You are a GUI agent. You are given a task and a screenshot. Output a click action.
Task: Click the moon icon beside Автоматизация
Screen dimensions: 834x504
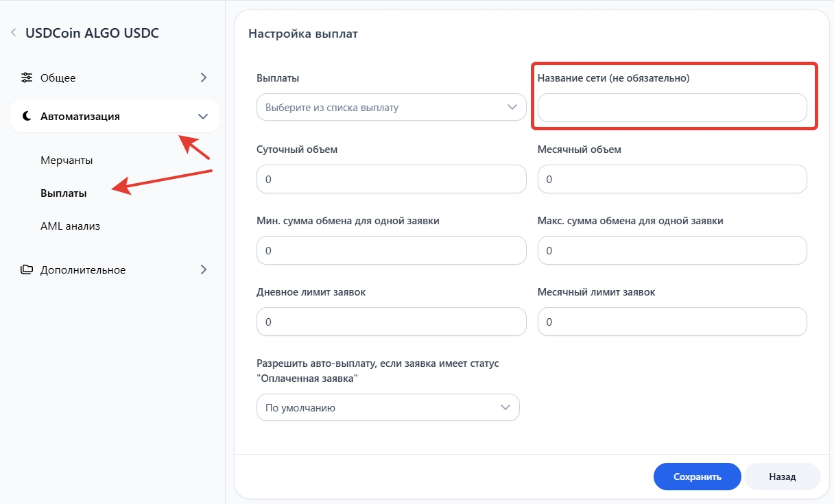pos(27,117)
